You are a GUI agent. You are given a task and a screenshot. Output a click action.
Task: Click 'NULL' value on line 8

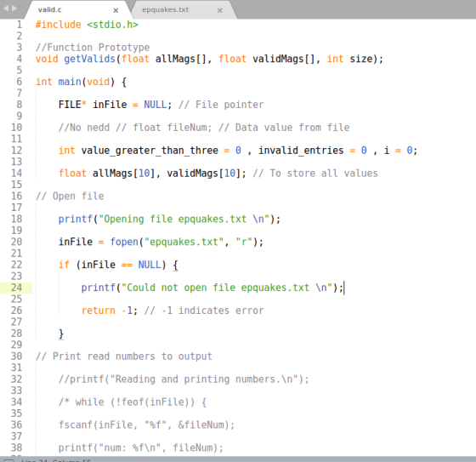156,105
